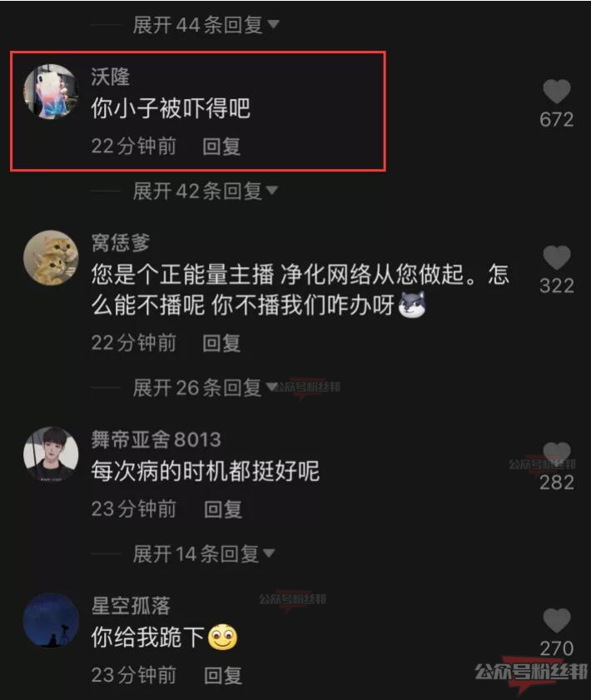Screen dimensions: 591x700
Task: Like 窝恁爹's comment with 322 likes
Action: pyautogui.click(x=556, y=257)
